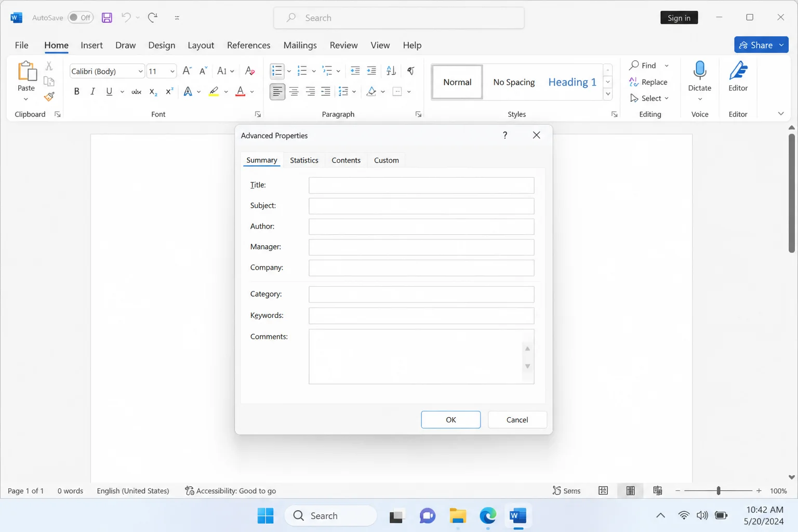Set Align Right paragraph alignment
Viewport: 798px width, 532px height.
[310, 92]
